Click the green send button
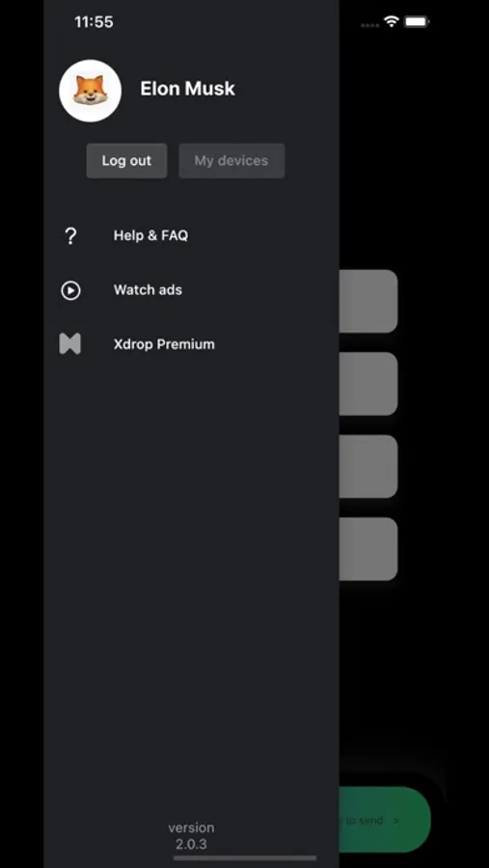 (x=385, y=820)
